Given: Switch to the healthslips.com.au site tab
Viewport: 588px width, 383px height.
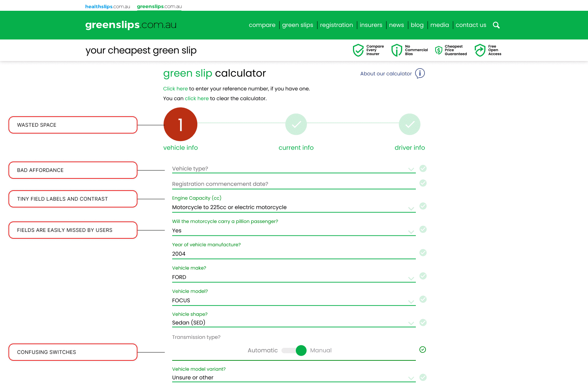Looking at the screenshot, I should click(107, 6).
